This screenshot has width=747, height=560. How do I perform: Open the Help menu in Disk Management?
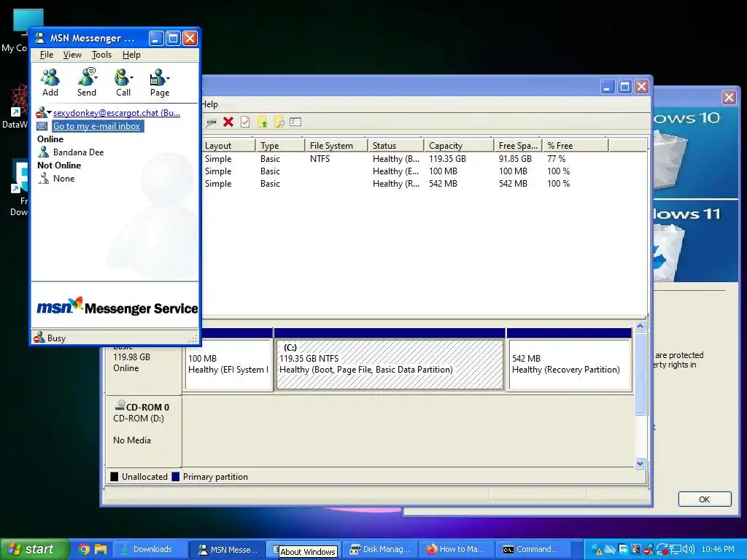pyautogui.click(x=209, y=104)
